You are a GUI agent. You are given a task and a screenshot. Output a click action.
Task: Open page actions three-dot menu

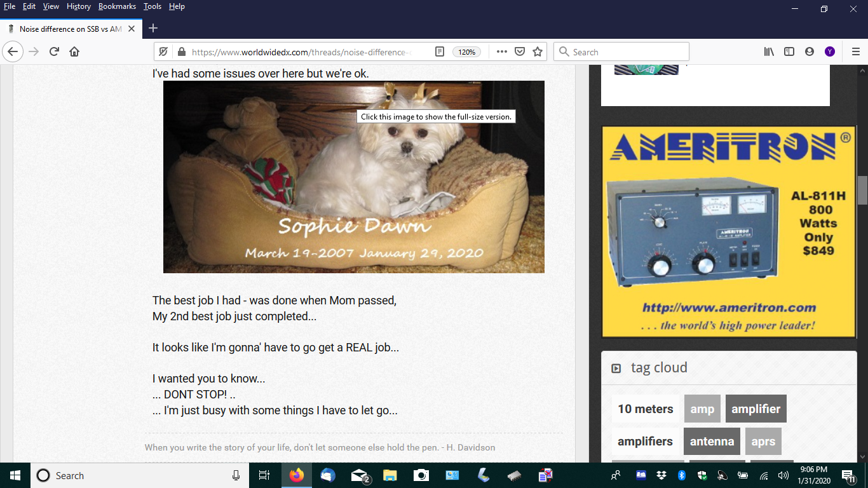coord(501,52)
